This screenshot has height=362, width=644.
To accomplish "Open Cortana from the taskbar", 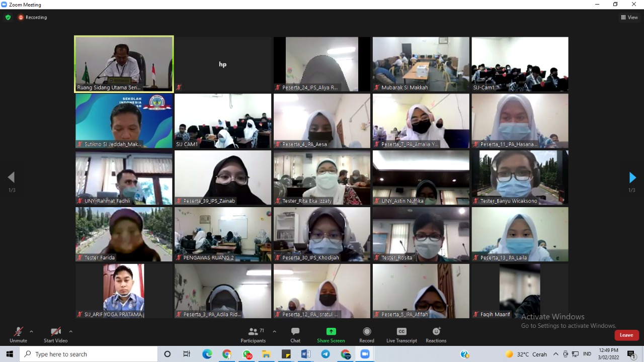I will (x=168, y=354).
